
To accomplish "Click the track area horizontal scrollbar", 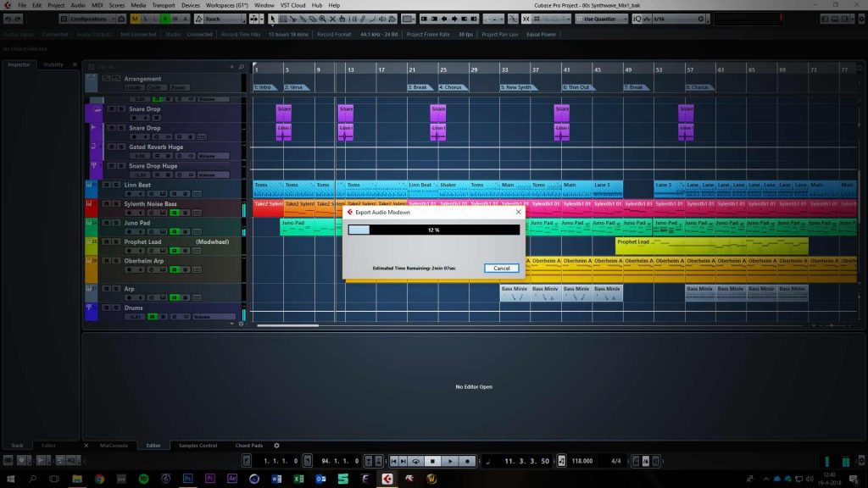I will coord(288,325).
